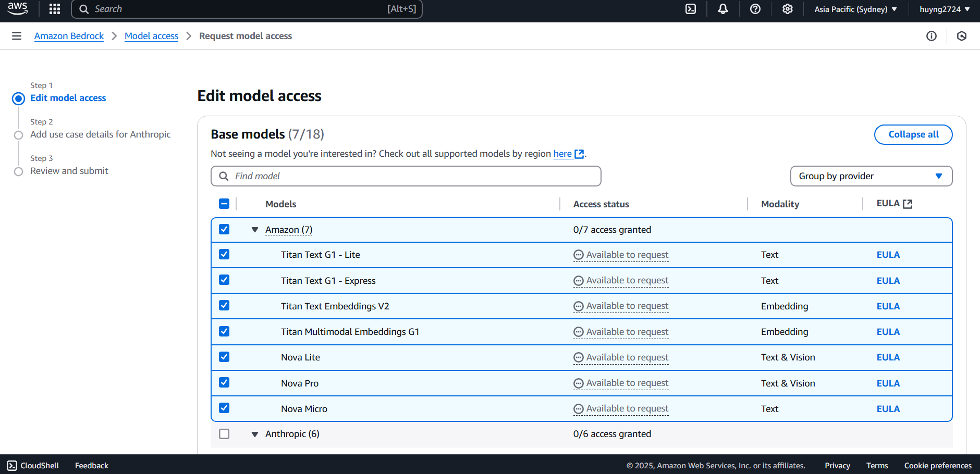Go to Model access breadcrumb
The image size is (980, 474).
tap(151, 36)
